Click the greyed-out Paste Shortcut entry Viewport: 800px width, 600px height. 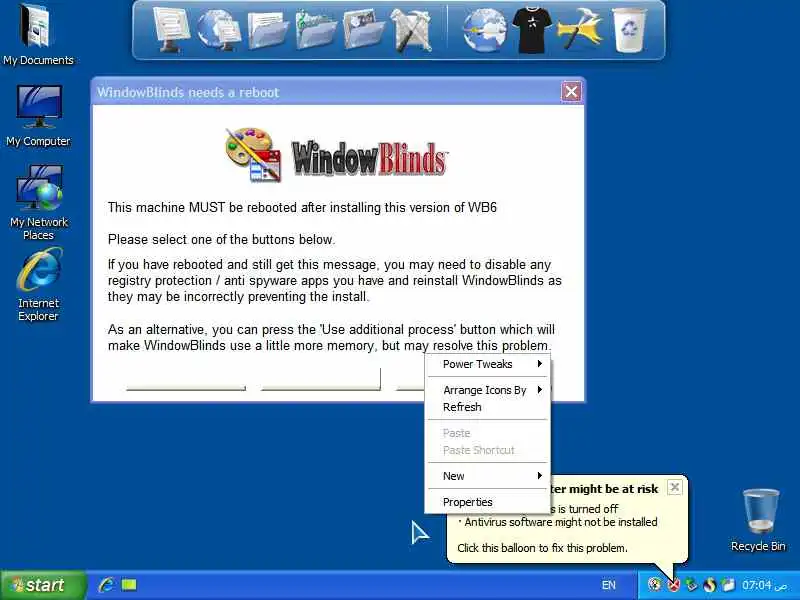[487, 450]
